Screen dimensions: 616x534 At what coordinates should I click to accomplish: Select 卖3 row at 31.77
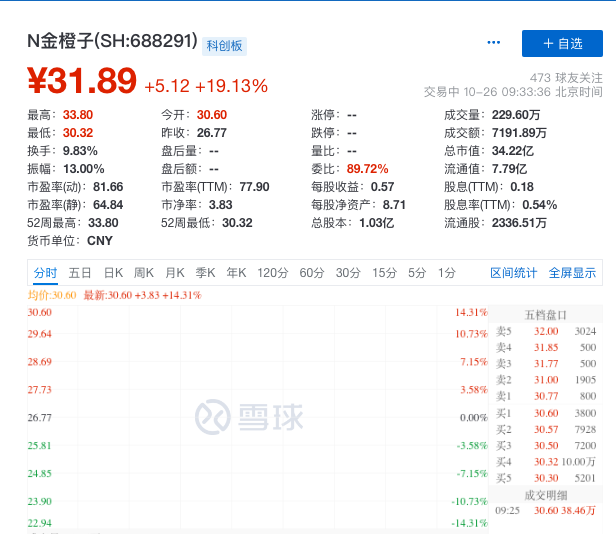click(546, 363)
